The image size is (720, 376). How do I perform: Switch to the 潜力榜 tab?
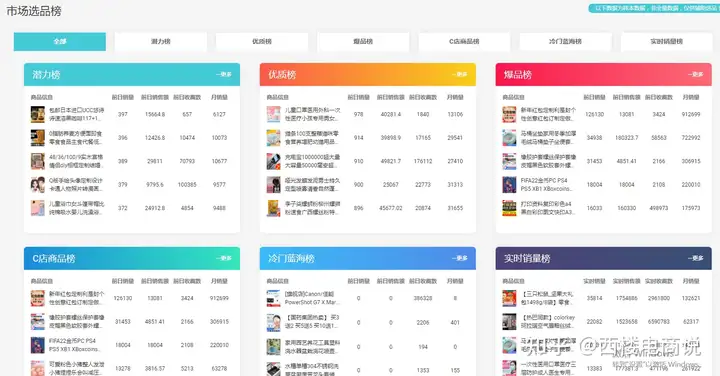(161, 41)
